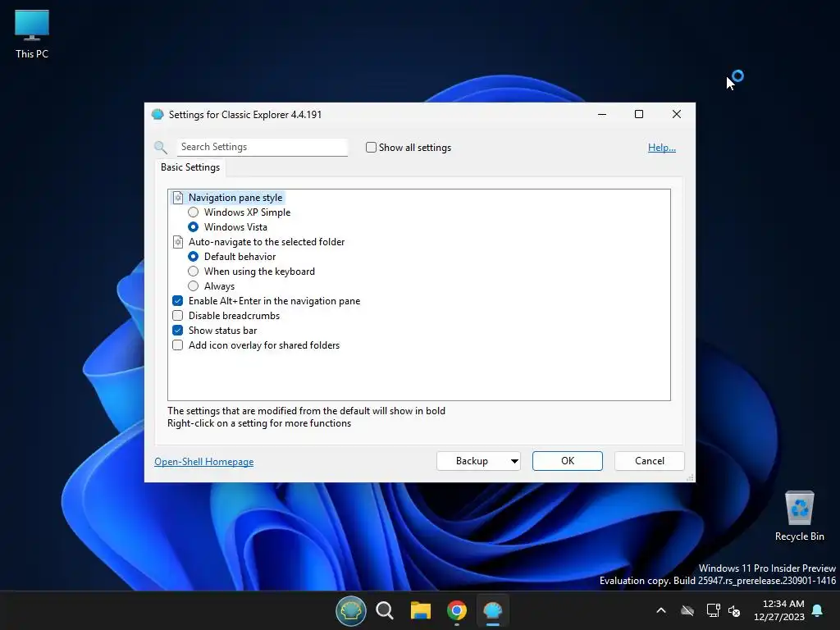This screenshot has width=840, height=630.
Task: Open network status tray icon
Action: point(713,610)
